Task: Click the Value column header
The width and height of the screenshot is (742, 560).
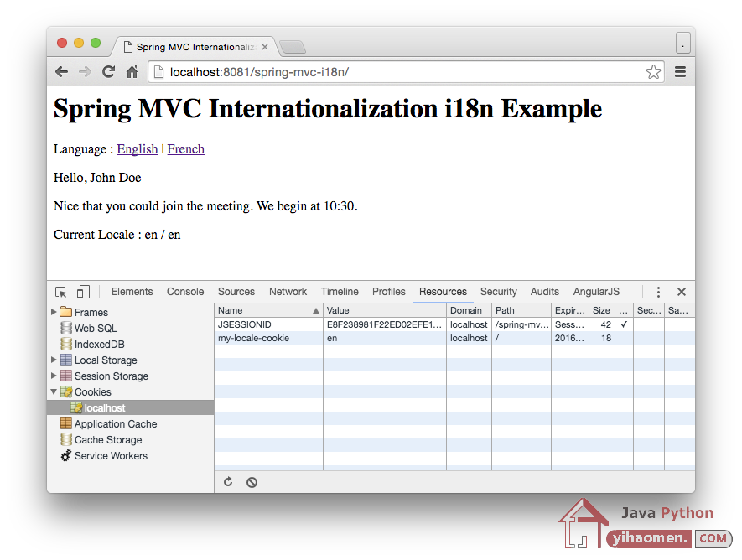Action: [x=385, y=310]
